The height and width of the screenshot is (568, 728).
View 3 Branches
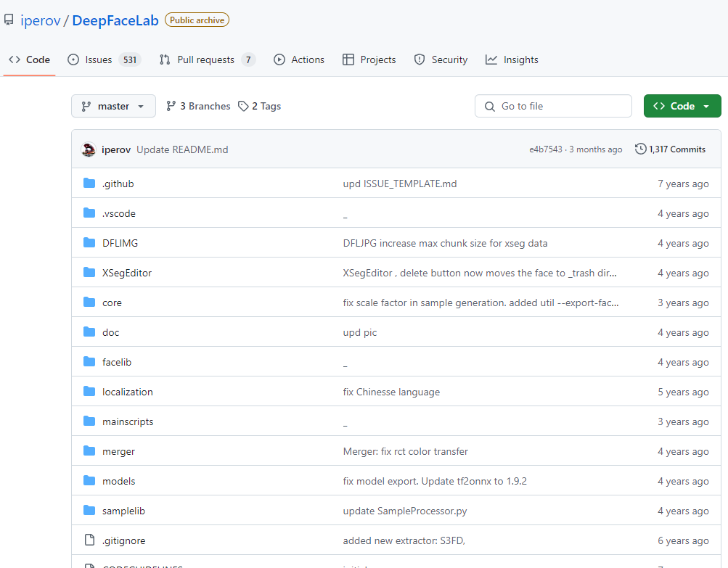tap(198, 106)
